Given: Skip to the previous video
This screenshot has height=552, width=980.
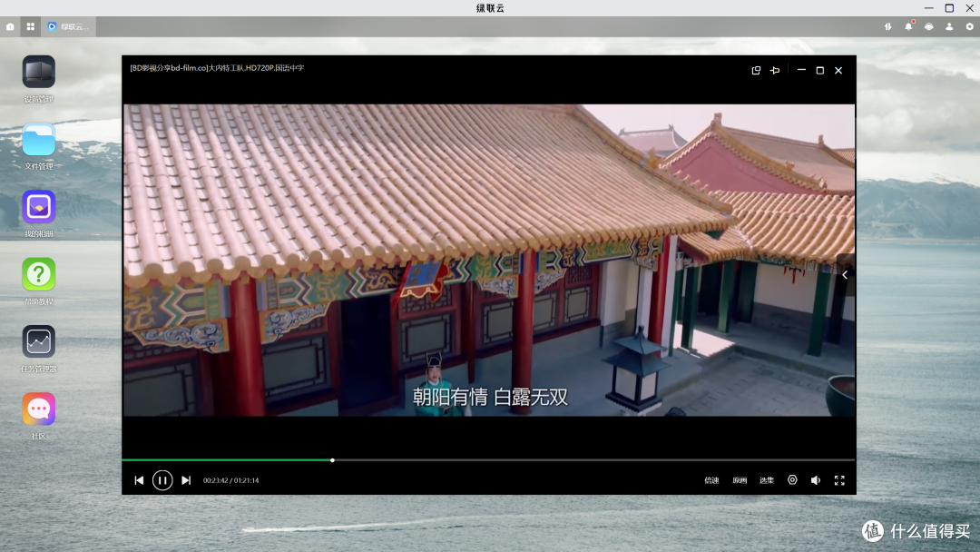Looking at the screenshot, I should click(139, 480).
